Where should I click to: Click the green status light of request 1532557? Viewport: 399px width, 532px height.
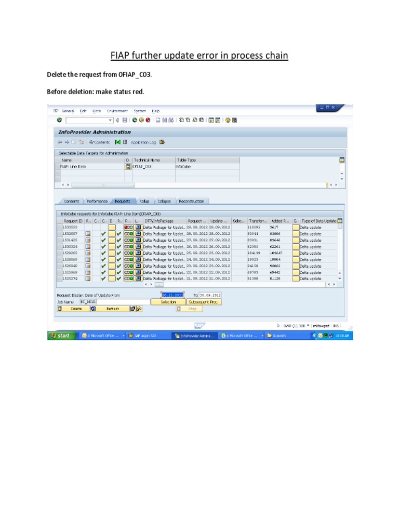point(128,234)
